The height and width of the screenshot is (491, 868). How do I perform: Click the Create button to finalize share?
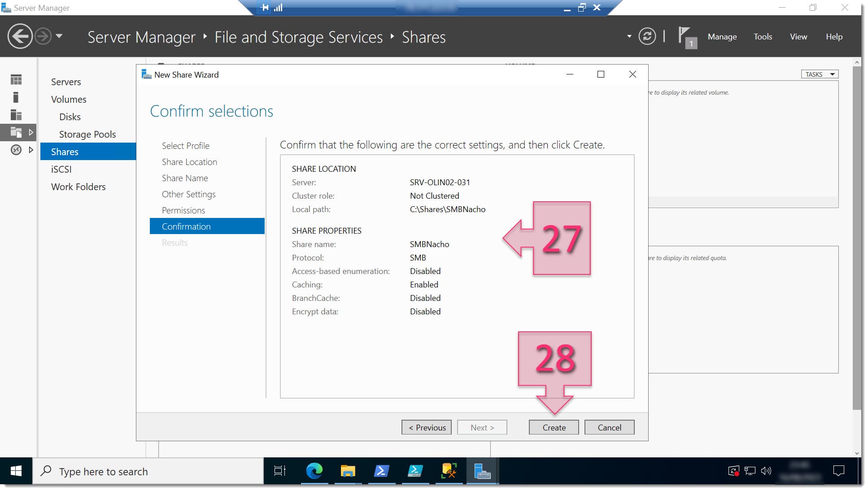pos(554,427)
